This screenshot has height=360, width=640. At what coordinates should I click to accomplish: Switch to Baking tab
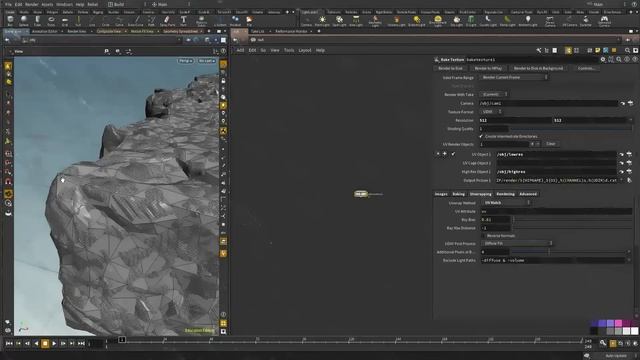[458, 194]
